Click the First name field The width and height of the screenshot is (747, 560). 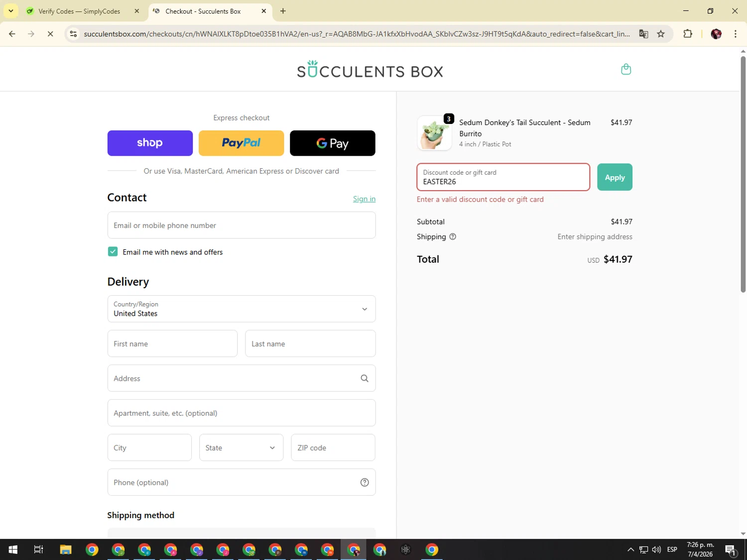point(172,343)
